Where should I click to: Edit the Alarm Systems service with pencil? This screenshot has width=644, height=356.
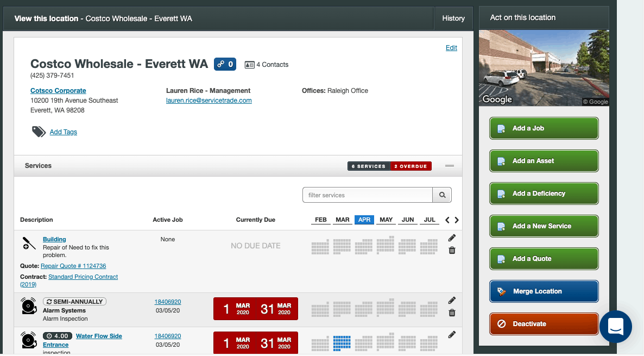click(452, 301)
